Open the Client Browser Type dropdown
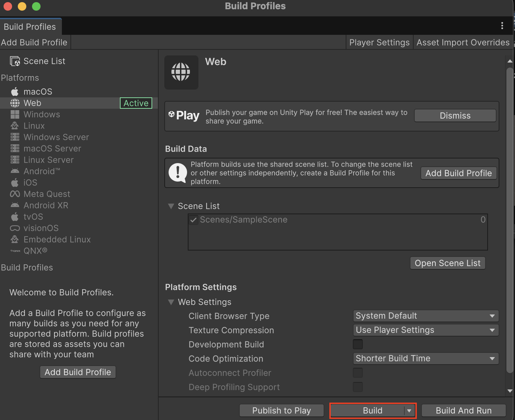This screenshot has width=515, height=420. (x=425, y=316)
